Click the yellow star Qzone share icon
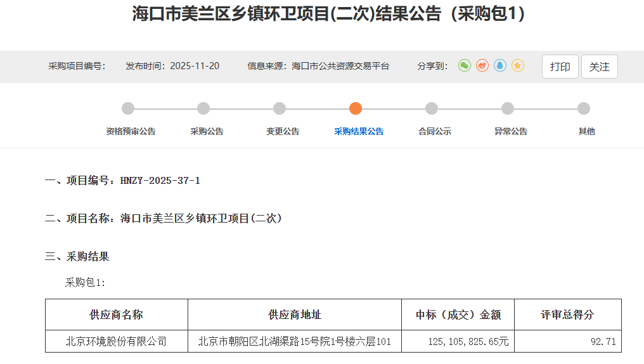The height and width of the screenshot is (364, 644). tap(518, 66)
